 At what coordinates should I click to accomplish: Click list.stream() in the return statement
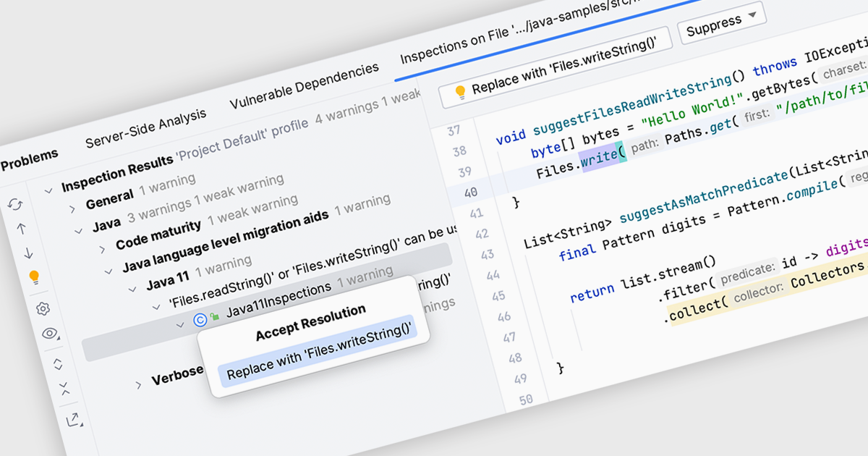[x=668, y=274]
